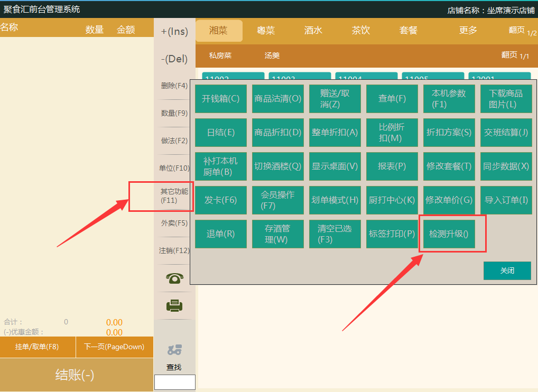This screenshot has height=392, width=538.
Task: Open 会员操作(F7) member operations
Action: pyautogui.click(x=278, y=200)
